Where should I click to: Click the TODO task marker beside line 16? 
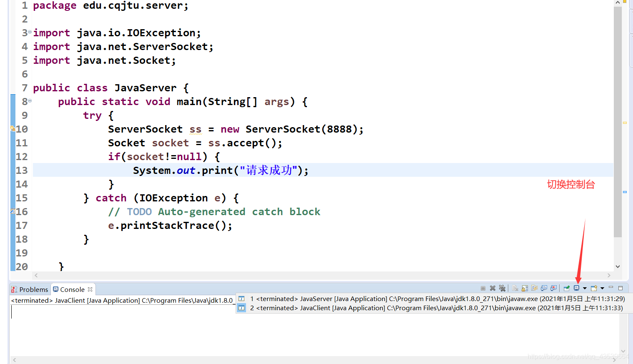[13, 211]
